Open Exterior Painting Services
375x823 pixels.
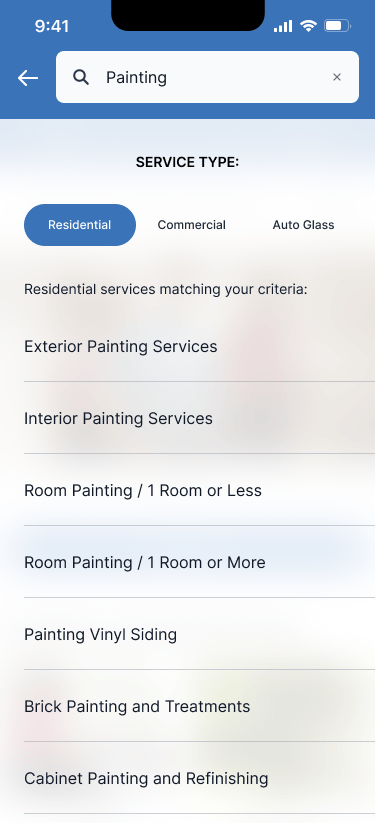pyautogui.click(x=200, y=346)
